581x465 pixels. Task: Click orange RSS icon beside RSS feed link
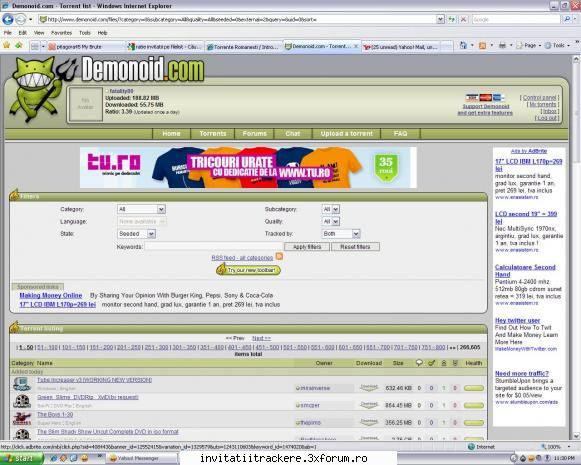click(x=279, y=256)
